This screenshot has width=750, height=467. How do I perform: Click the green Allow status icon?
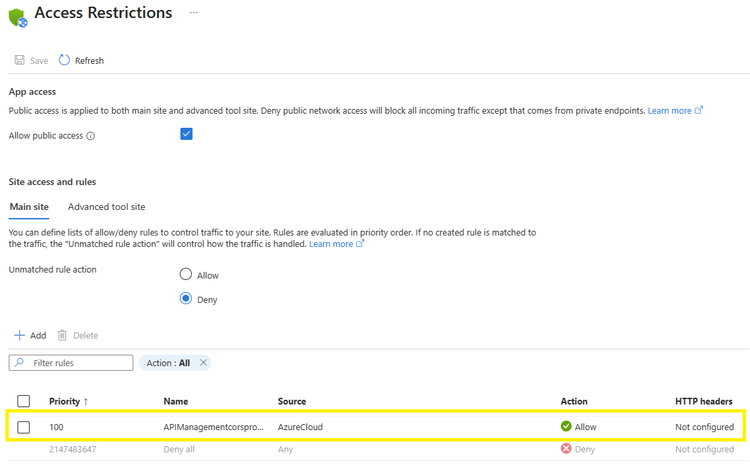pyautogui.click(x=566, y=427)
